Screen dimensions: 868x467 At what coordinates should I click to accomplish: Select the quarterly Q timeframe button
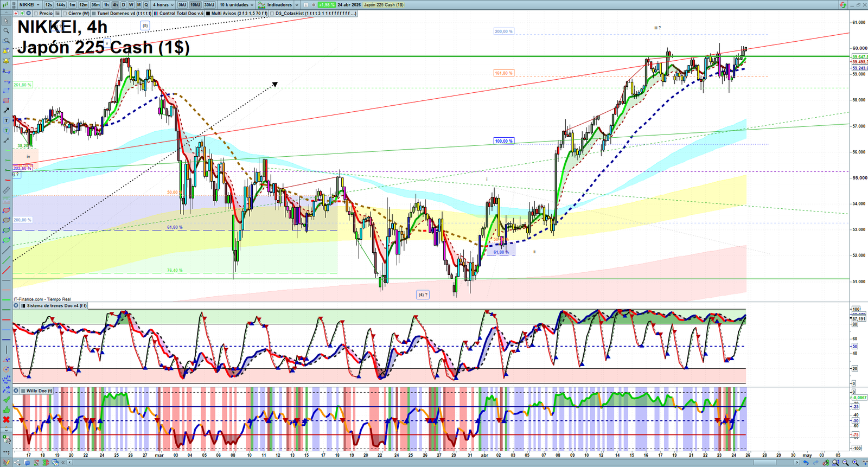tap(146, 5)
